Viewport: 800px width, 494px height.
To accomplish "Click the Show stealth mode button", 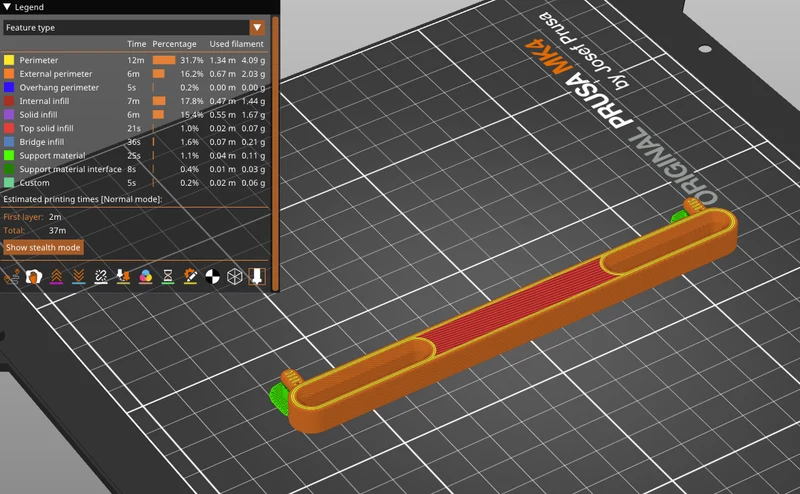I will [43, 248].
